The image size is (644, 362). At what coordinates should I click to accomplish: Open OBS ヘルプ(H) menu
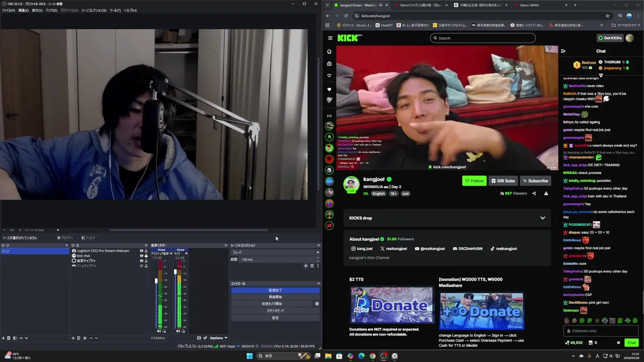(130, 10)
